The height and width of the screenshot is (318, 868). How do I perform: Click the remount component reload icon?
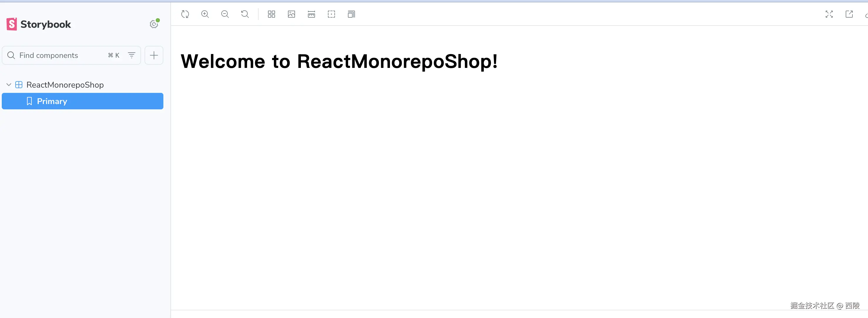pyautogui.click(x=185, y=14)
